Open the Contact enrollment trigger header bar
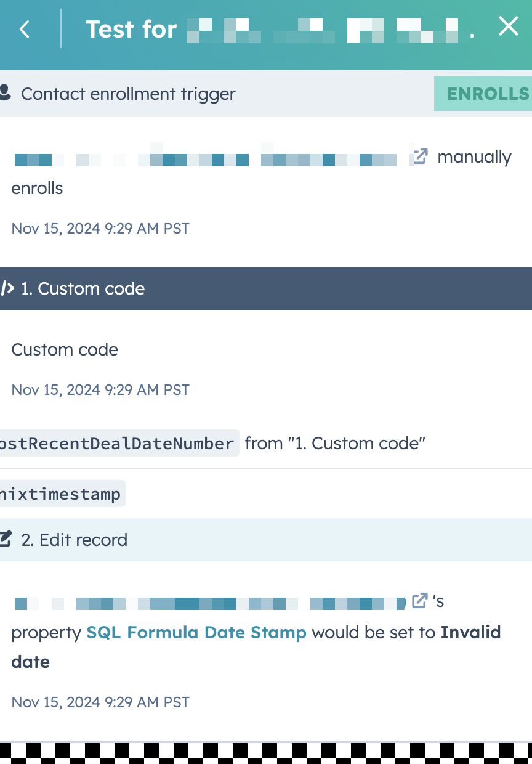This screenshot has width=532, height=764. (x=128, y=94)
